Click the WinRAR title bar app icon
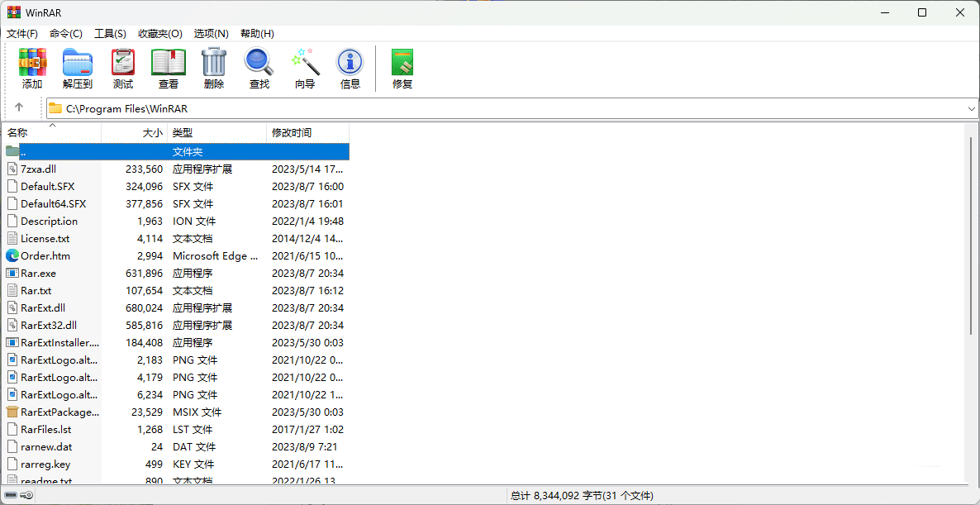The image size is (980, 505). coord(13,12)
